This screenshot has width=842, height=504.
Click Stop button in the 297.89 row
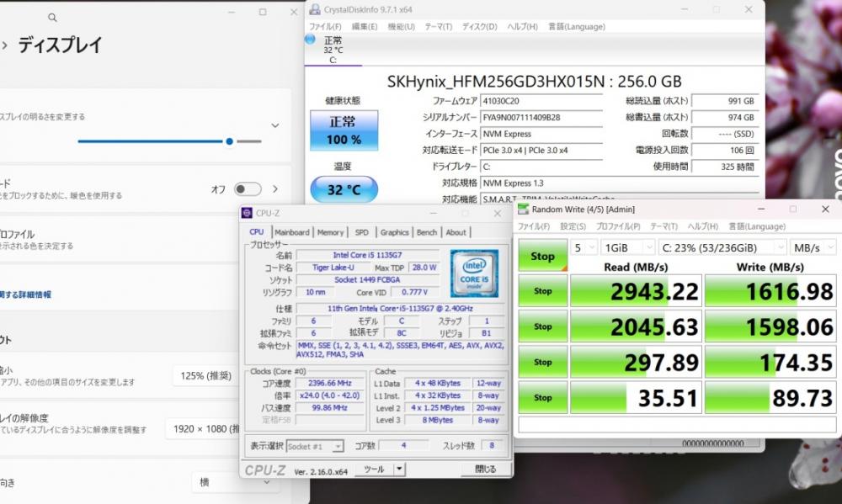pyautogui.click(x=542, y=362)
